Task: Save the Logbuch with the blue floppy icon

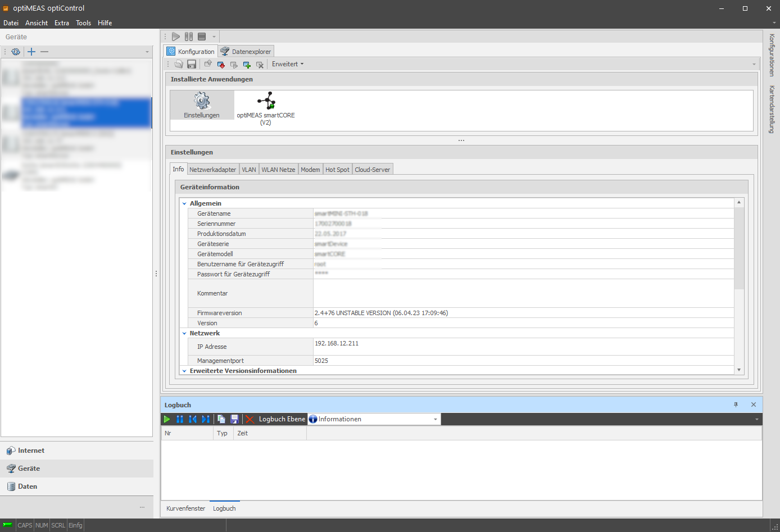Action: tap(234, 419)
